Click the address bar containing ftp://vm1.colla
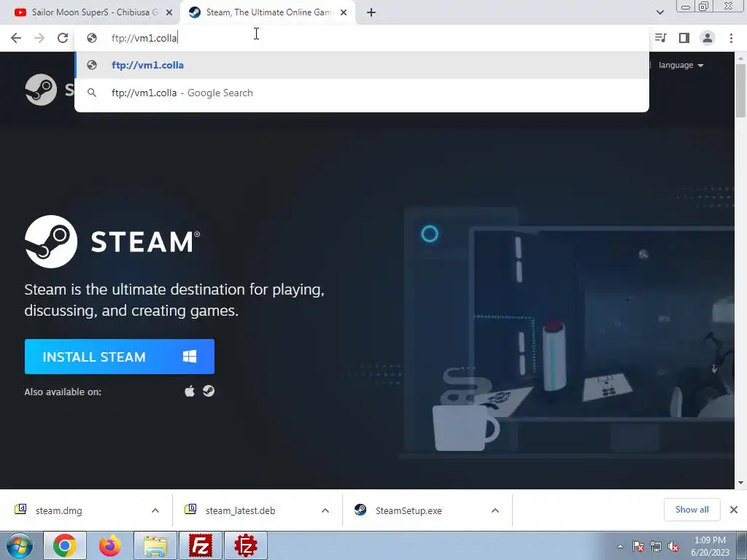Image resolution: width=747 pixels, height=560 pixels. coord(362,38)
